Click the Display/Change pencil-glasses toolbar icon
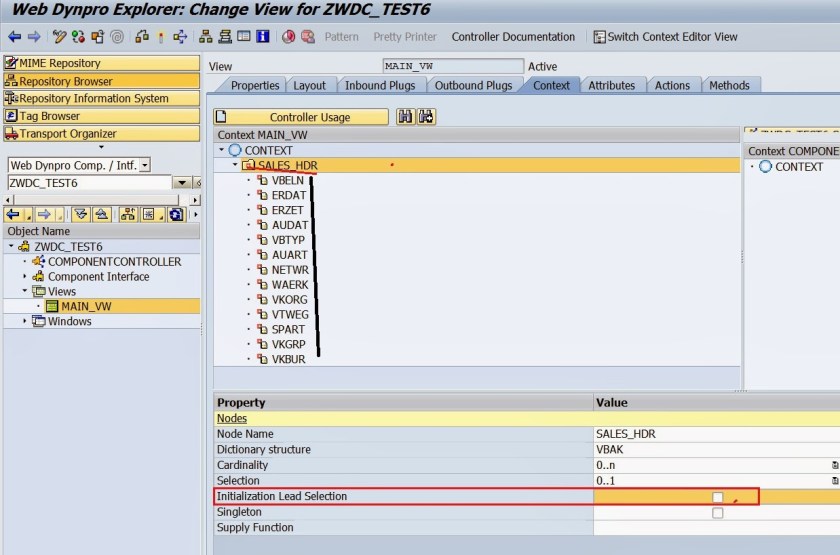Screen dimensions: 840x555 (x=59, y=36)
